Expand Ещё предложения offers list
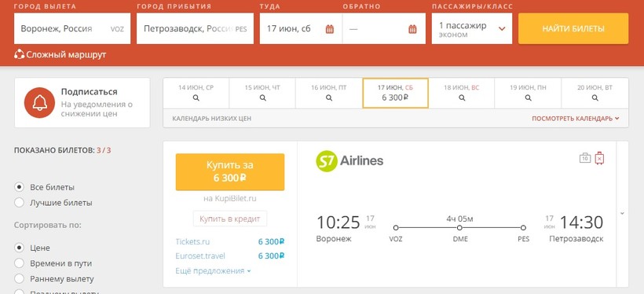 coord(213,271)
